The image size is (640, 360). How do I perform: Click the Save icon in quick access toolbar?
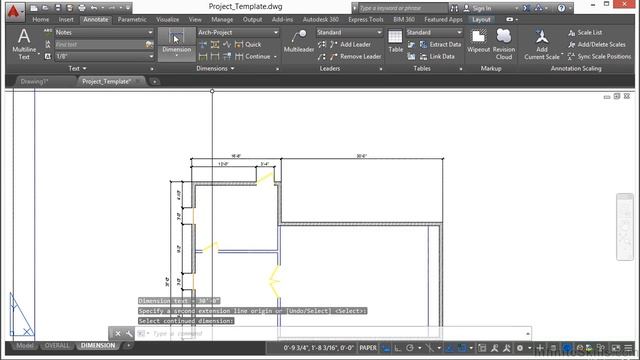[58, 8]
